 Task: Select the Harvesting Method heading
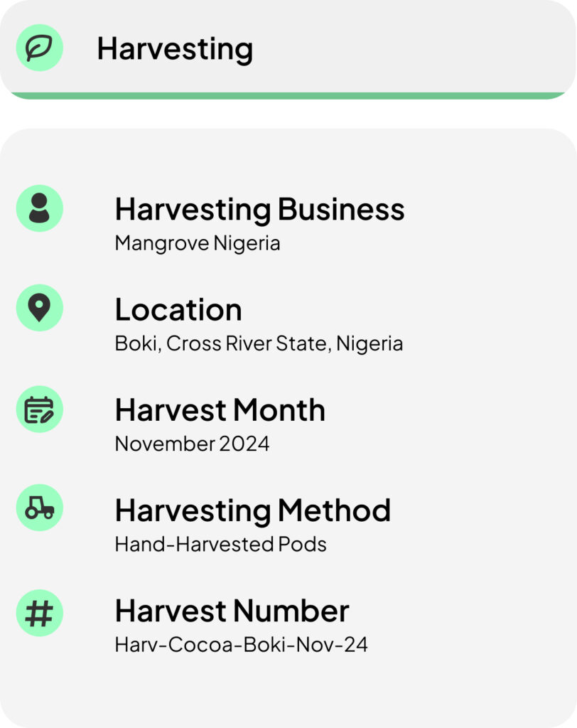(x=252, y=511)
